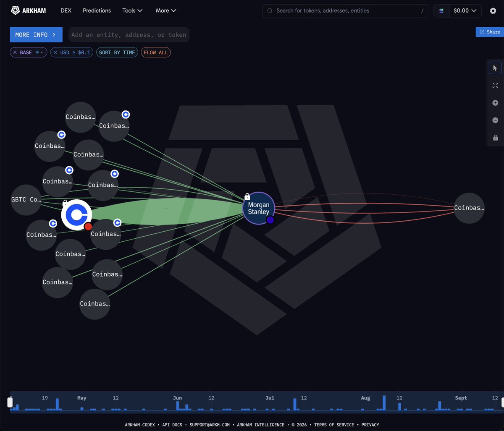Click the USD ≥ $0.1 filter chip label
Screen dimensions: 504x431
(75, 52)
